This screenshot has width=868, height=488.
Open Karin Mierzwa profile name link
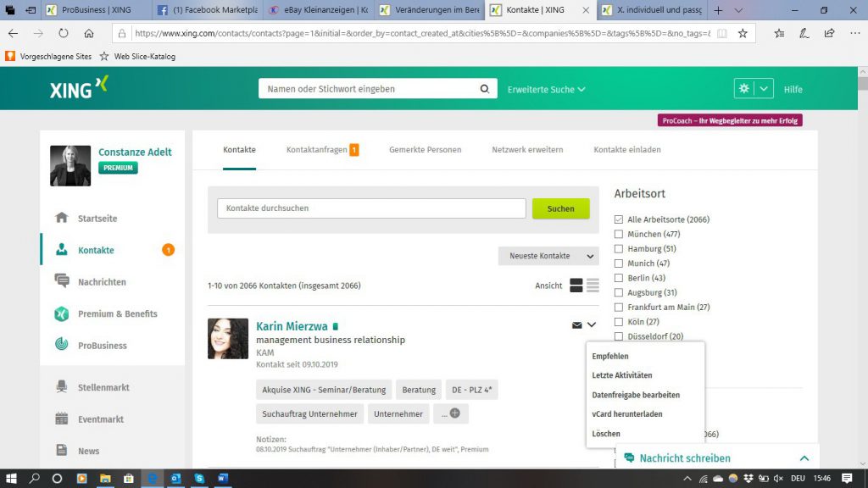pyautogui.click(x=292, y=326)
